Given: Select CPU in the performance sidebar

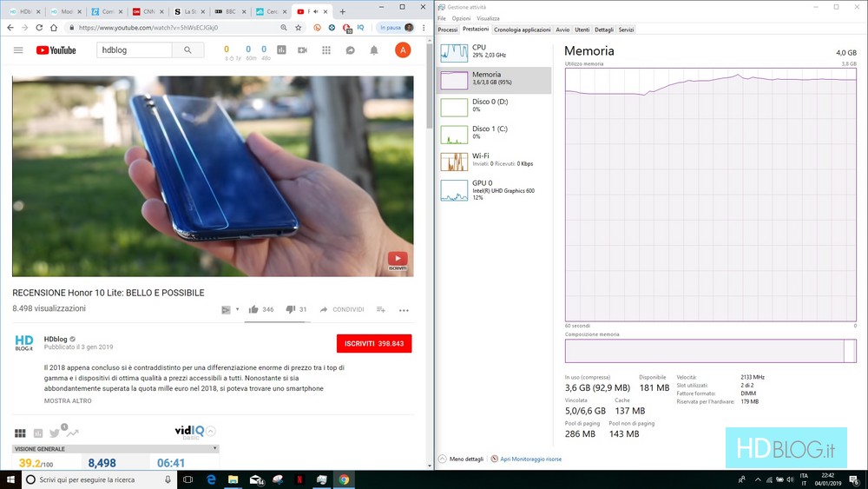Looking at the screenshot, I should pyautogui.click(x=493, y=51).
